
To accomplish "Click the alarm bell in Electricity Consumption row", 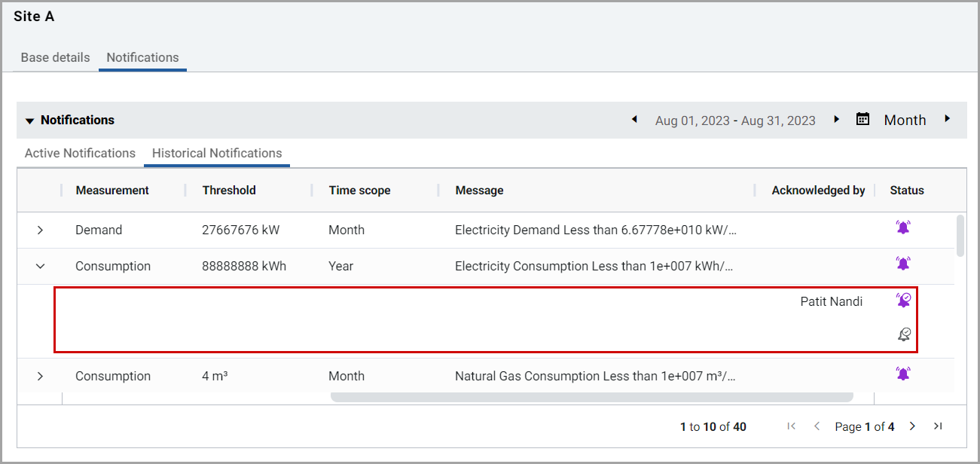I will pos(902,264).
